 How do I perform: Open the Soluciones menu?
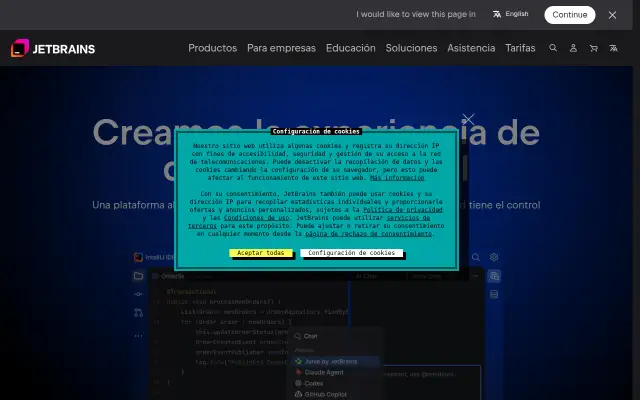click(411, 48)
